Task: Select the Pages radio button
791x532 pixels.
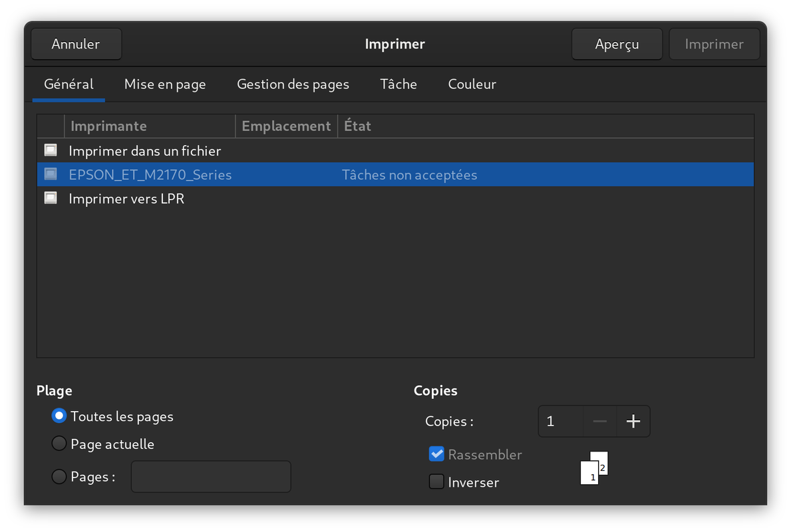Action: [x=59, y=477]
